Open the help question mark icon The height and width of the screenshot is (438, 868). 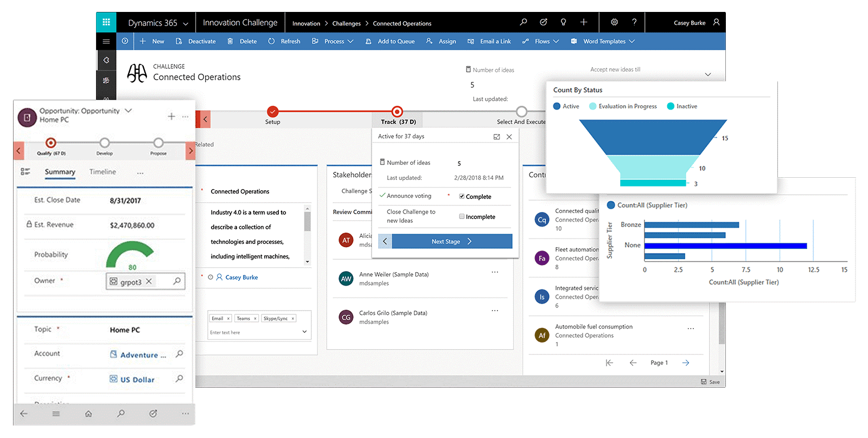(634, 22)
